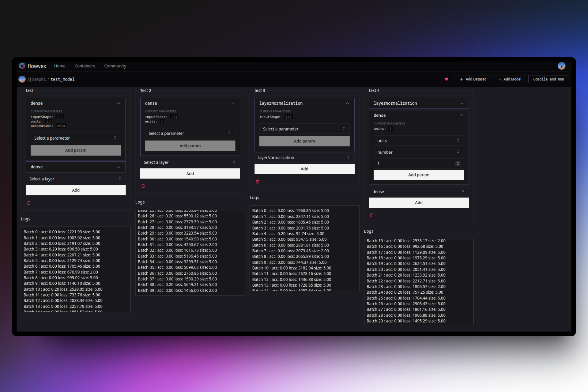Open the 'number' type dropdown in test 4
The image size is (588, 392).
[x=418, y=152]
